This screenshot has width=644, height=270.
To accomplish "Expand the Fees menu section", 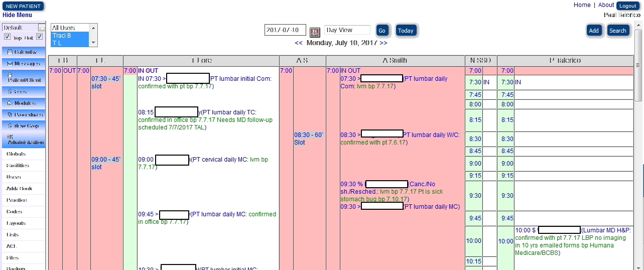I will [x=23, y=92].
